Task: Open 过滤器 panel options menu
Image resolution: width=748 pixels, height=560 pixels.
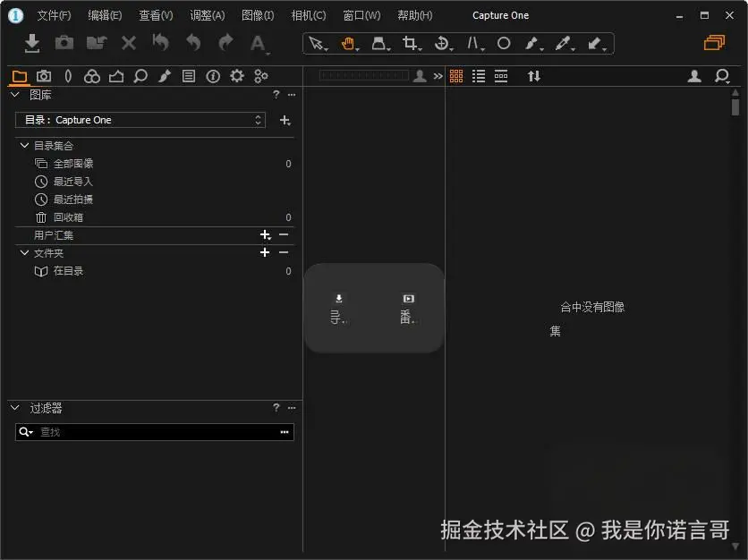Action: coord(292,408)
